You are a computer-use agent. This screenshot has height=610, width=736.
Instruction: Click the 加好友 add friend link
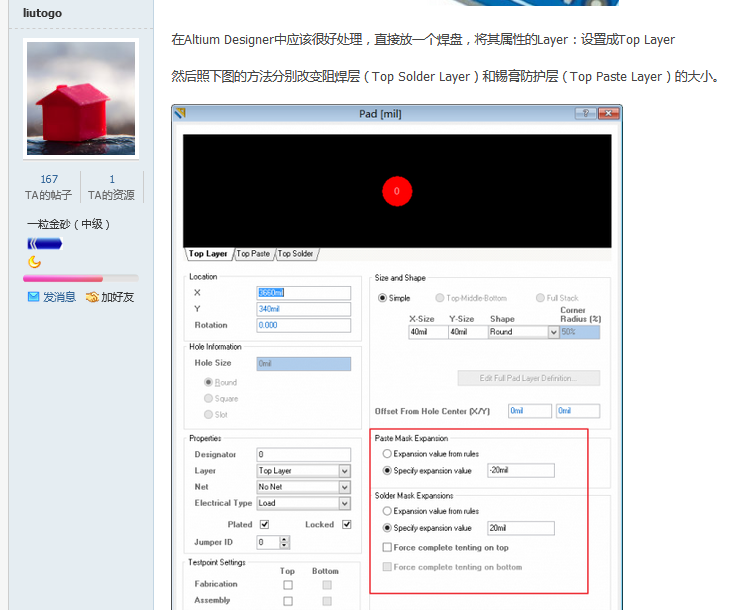pos(117,297)
